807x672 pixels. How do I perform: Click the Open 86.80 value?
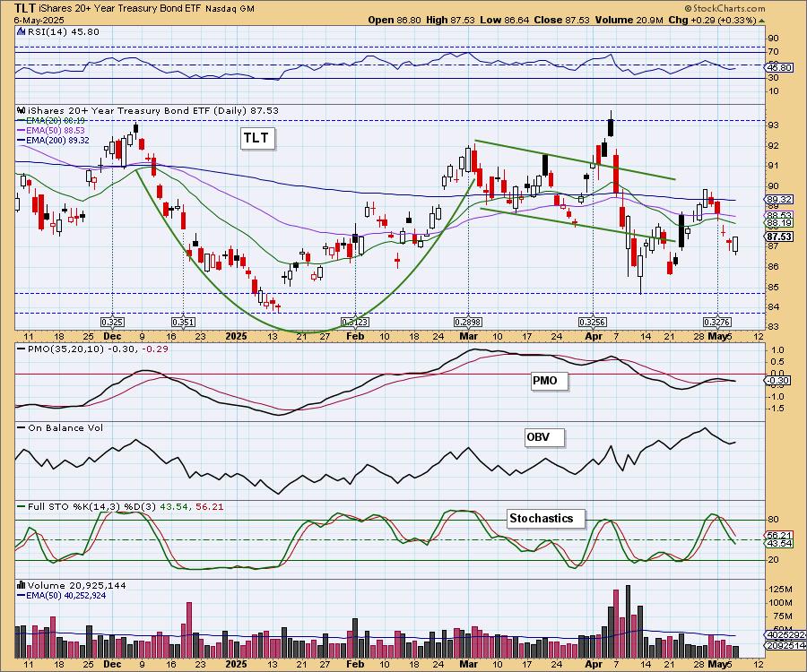tap(395, 20)
